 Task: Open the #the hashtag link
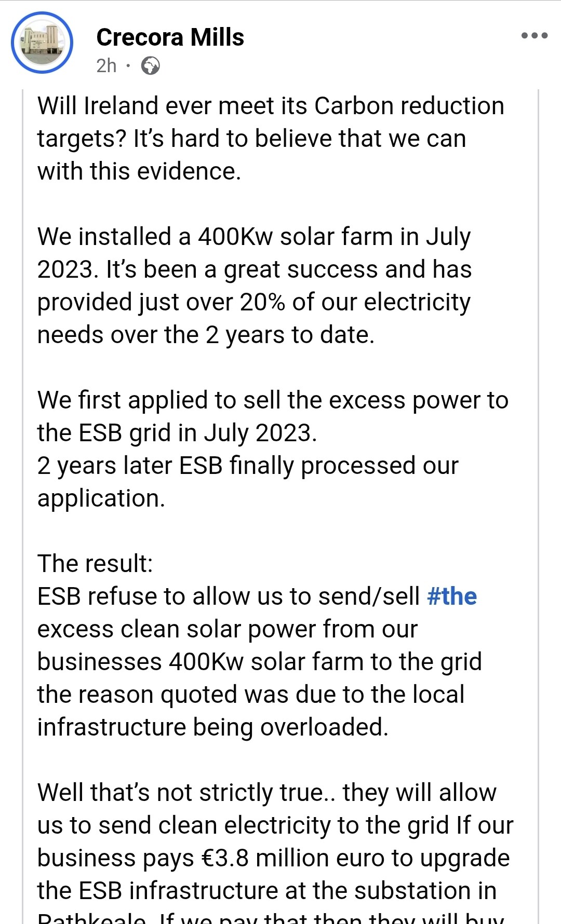click(x=451, y=596)
